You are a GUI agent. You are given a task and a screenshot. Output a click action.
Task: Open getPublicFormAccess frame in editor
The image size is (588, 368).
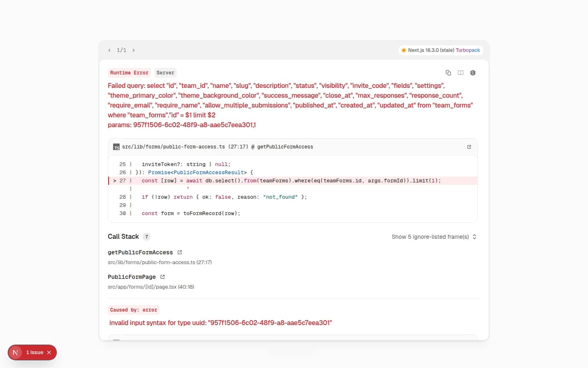[180, 252]
